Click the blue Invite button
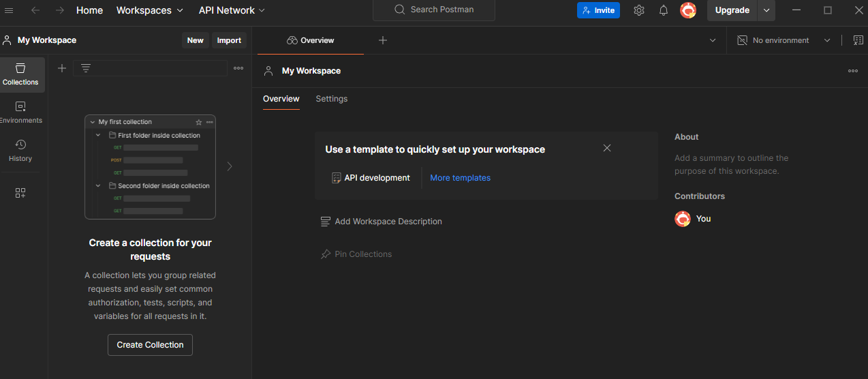 tap(598, 10)
